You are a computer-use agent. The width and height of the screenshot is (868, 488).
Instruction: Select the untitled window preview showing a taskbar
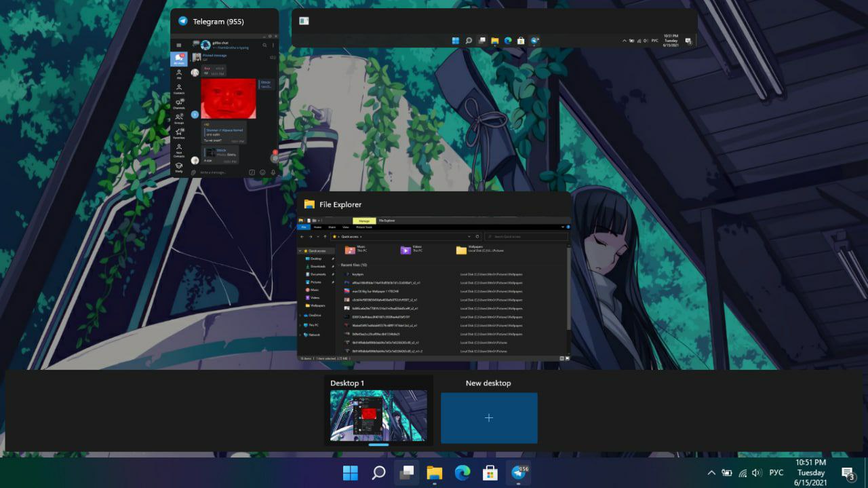pyautogui.click(x=494, y=28)
